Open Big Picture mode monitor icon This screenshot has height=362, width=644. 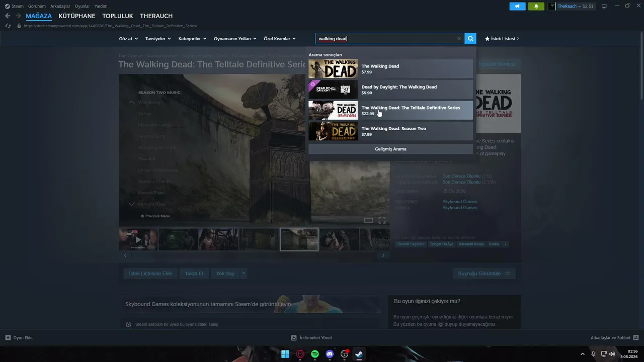(604, 6)
